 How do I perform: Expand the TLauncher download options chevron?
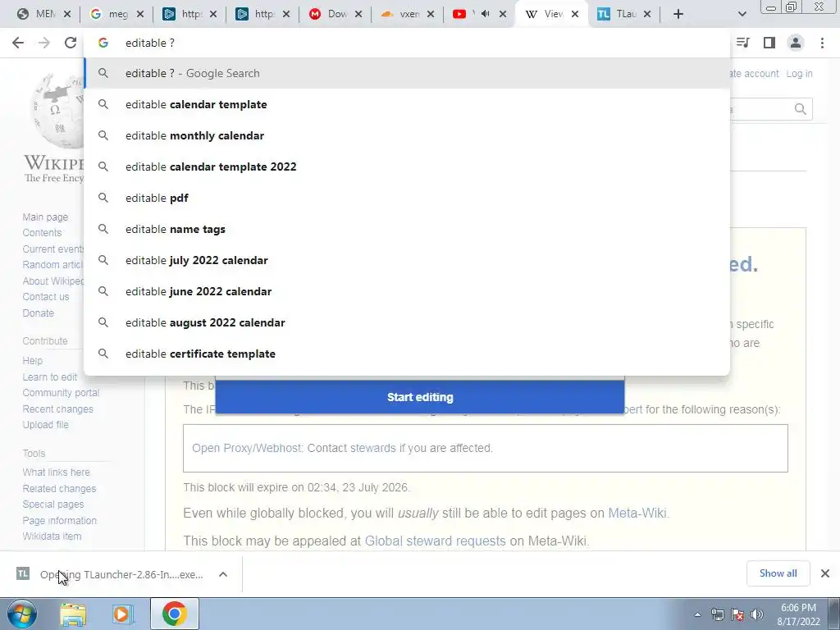(223, 574)
